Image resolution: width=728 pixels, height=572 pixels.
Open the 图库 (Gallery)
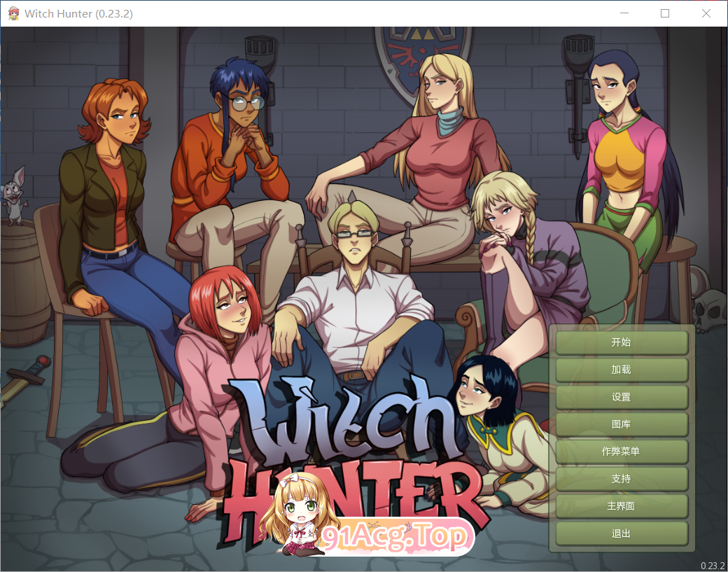(621, 424)
